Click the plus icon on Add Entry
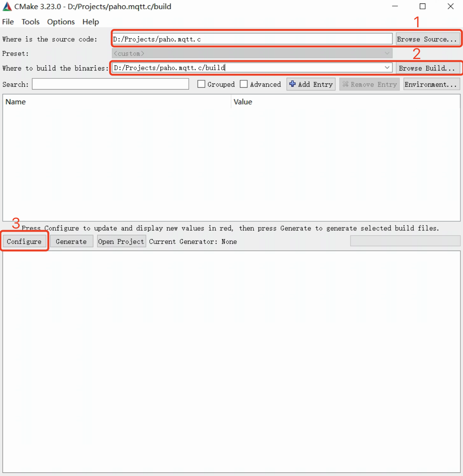Image resolution: width=463 pixels, height=476 pixels. [292, 84]
